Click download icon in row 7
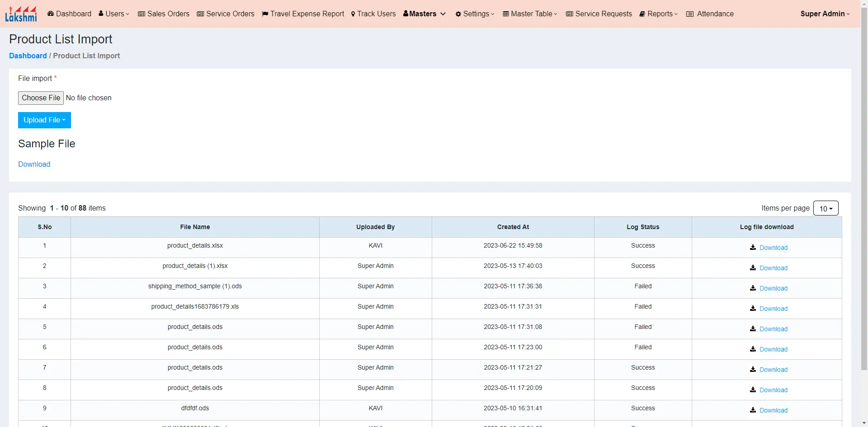 pyautogui.click(x=753, y=370)
